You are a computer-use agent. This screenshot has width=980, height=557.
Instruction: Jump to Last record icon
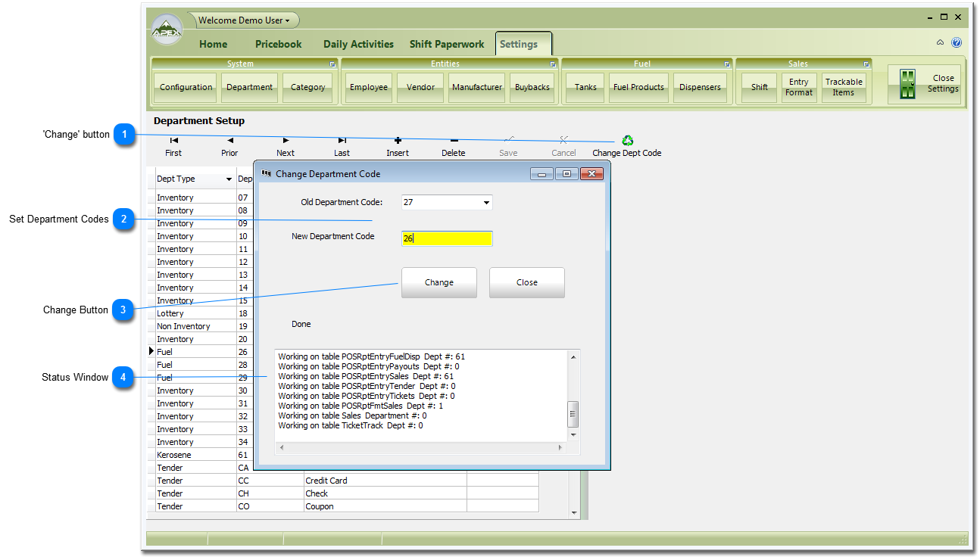342,140
